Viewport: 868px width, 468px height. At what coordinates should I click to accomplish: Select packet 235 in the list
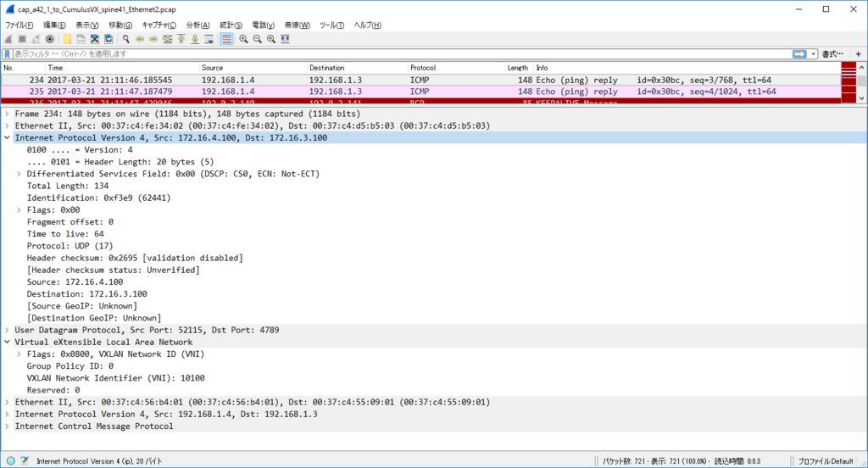(420, 92)
